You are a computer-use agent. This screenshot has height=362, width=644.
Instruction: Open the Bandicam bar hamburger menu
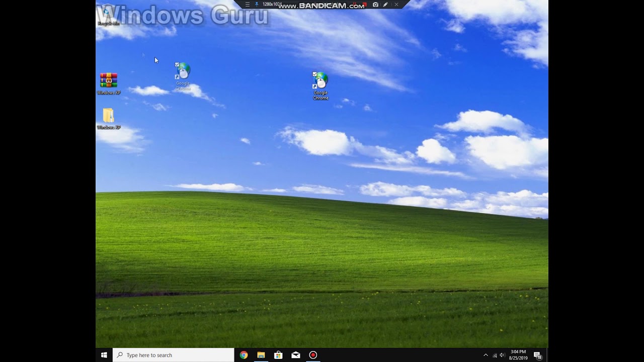(247, 5)
